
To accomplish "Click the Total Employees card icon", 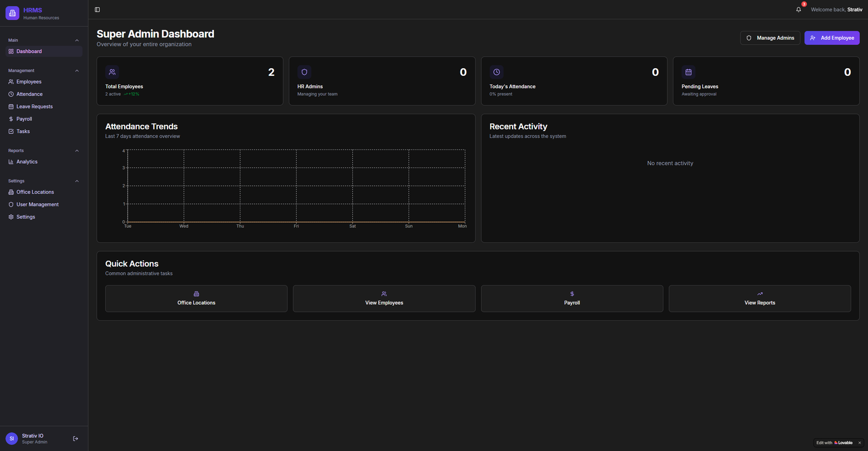I will [112, 72].
